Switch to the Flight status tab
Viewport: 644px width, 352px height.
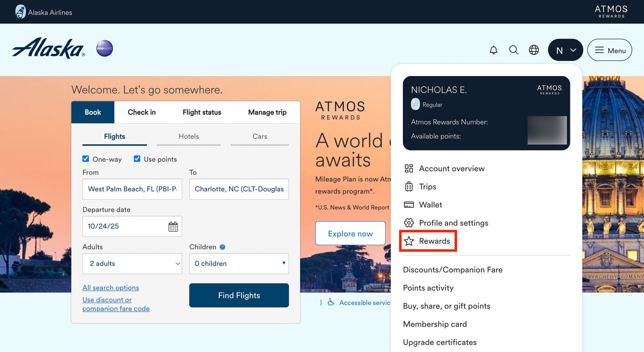(202, 112)
